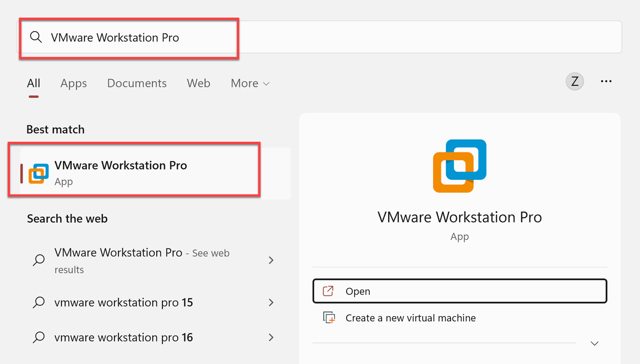Switch to the Apps tab
The width and height of the screenshot is (640, 364).
pyautogui.click(x=74, y=83)
